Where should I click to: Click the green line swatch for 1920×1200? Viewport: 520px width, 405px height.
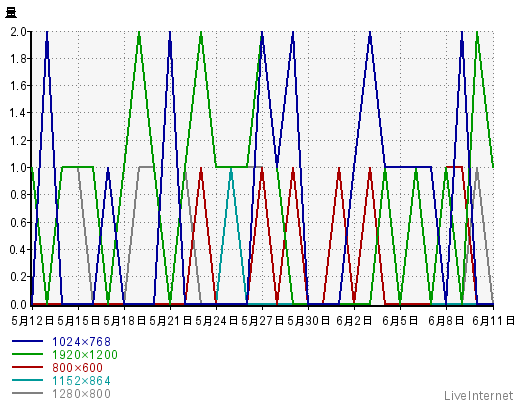coord(27,354)
